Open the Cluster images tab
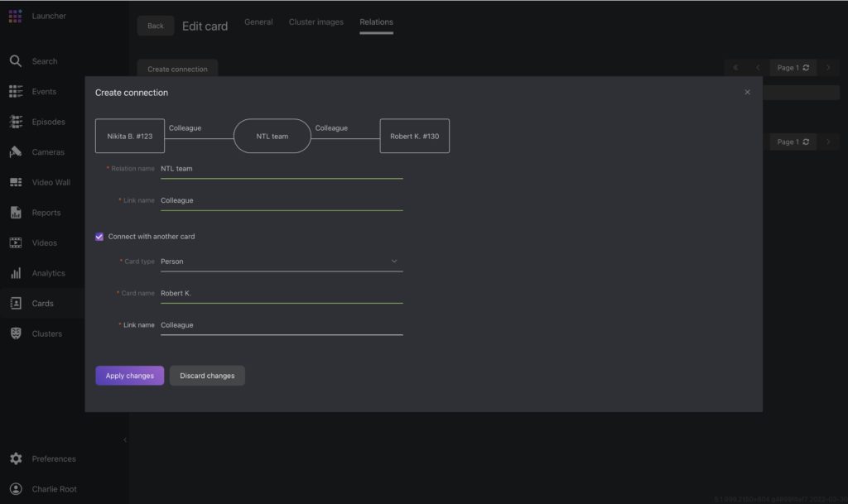The width and height of the screenshot is (848, 504). [315, 22]
